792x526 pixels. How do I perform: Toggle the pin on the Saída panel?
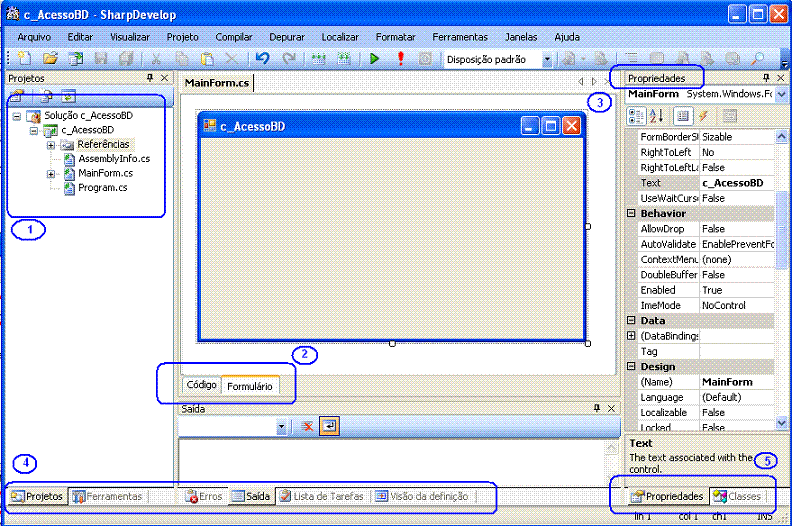pos(597,408)
